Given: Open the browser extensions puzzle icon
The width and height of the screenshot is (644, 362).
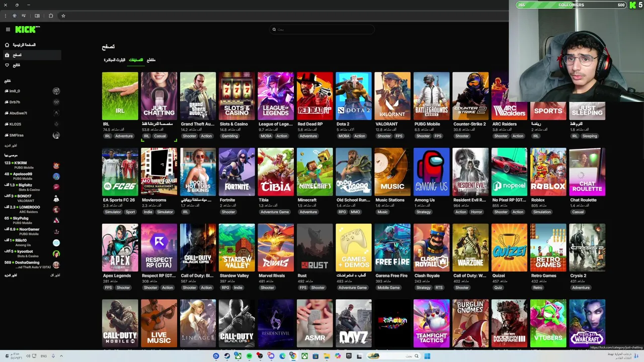Looking at the screenshot, I should pyautogui.click(x=51, y=16).
